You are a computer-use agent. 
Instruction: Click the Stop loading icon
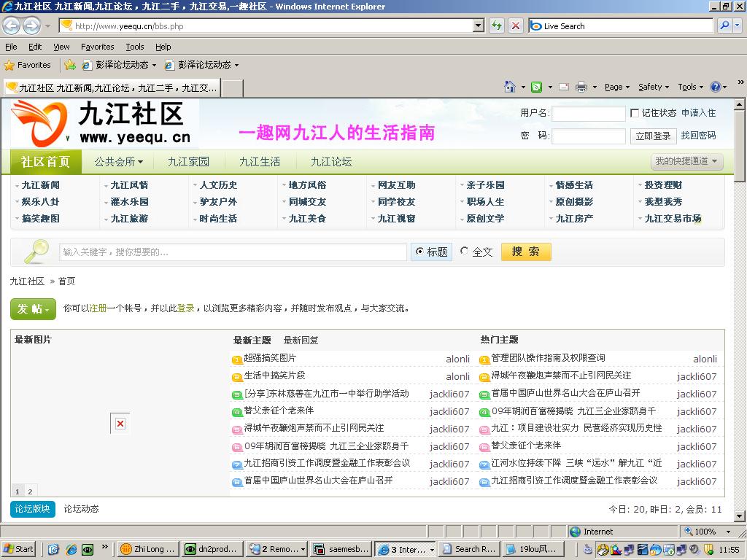point(515,26)
